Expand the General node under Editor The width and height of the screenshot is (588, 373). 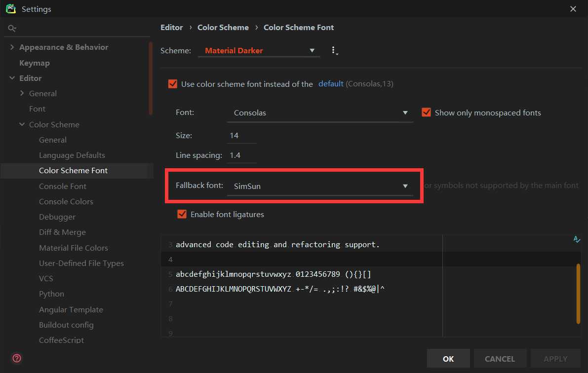[22, 93]
